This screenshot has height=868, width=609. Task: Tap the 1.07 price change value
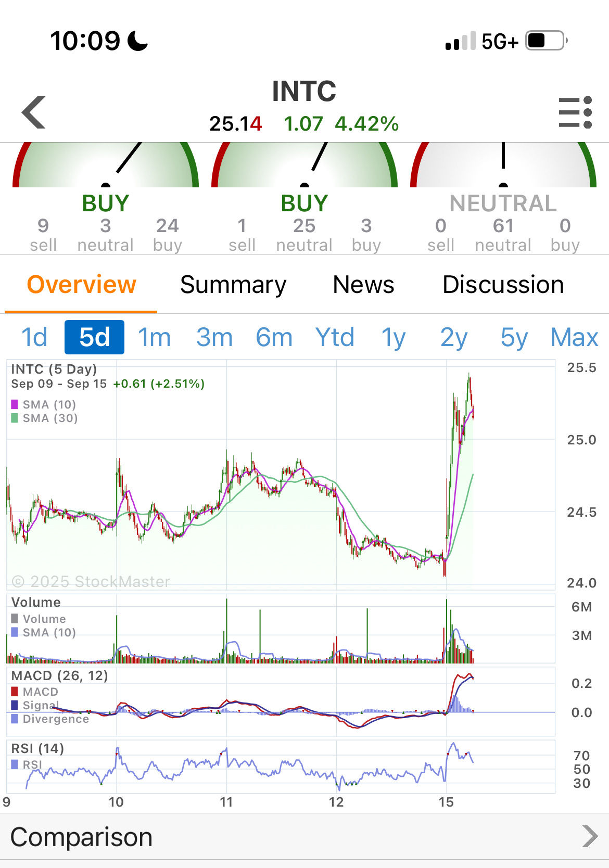303,124
